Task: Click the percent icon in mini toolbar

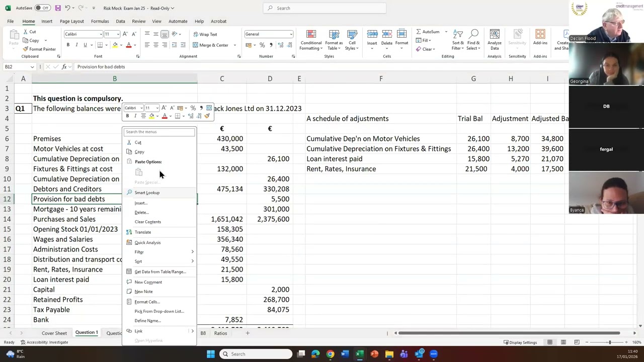Action: (193, 108)
